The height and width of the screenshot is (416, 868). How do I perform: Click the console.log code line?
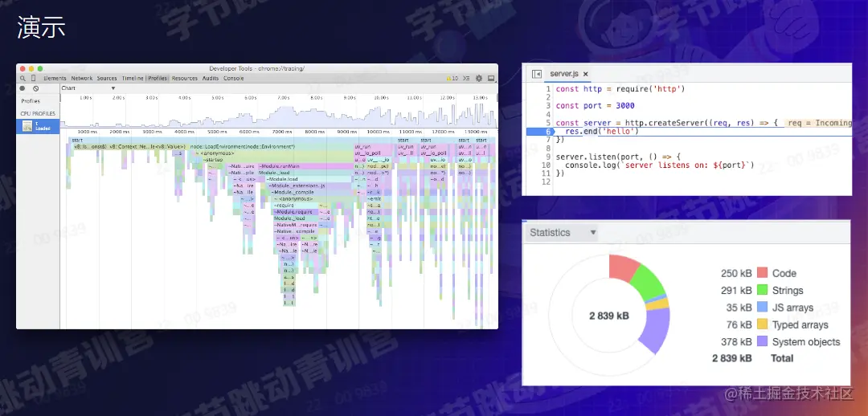click(660, 165)
